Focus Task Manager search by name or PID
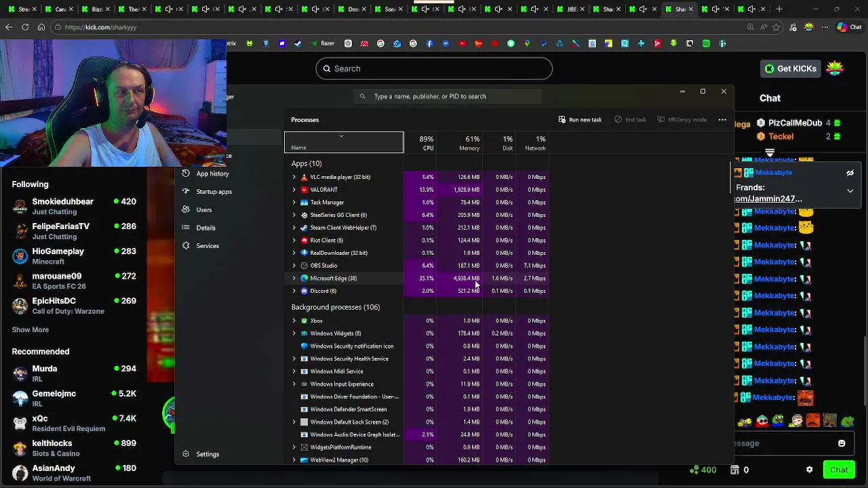Viewport: 868px width, 488px height. click(448, 96)
